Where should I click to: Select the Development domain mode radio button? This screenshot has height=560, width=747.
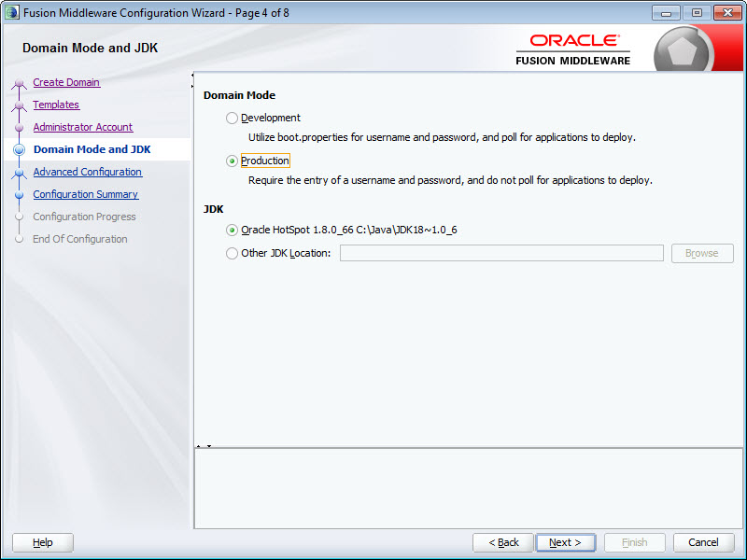point(232,119)
